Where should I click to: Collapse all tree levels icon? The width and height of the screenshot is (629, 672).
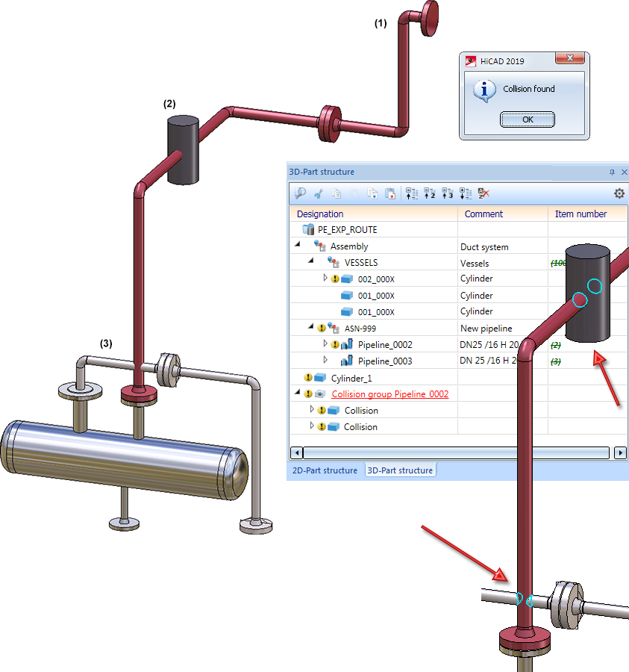click(412, 193)
